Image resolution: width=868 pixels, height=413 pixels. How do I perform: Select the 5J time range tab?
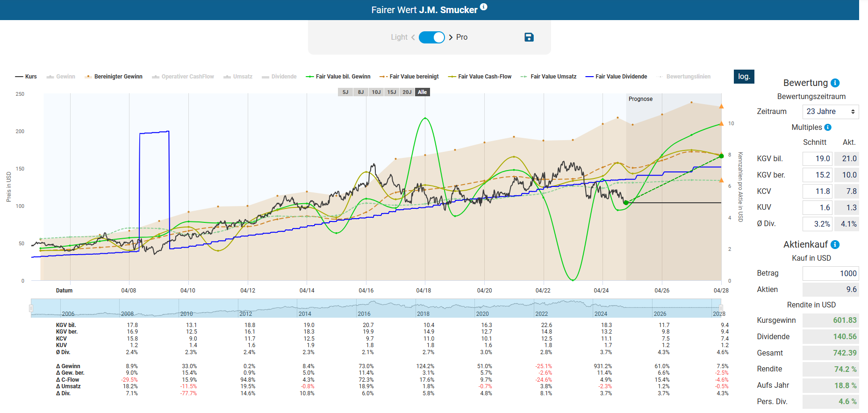pos(345,92)
